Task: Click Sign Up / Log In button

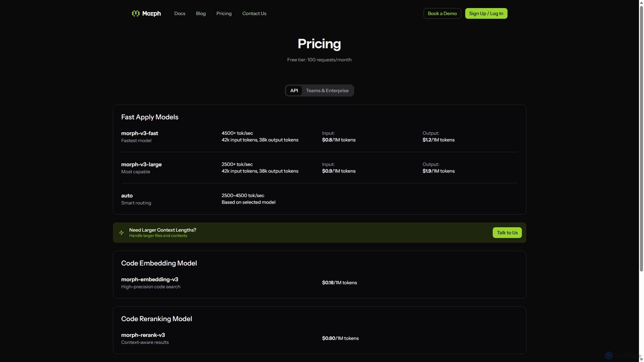Action: (486, 14)
